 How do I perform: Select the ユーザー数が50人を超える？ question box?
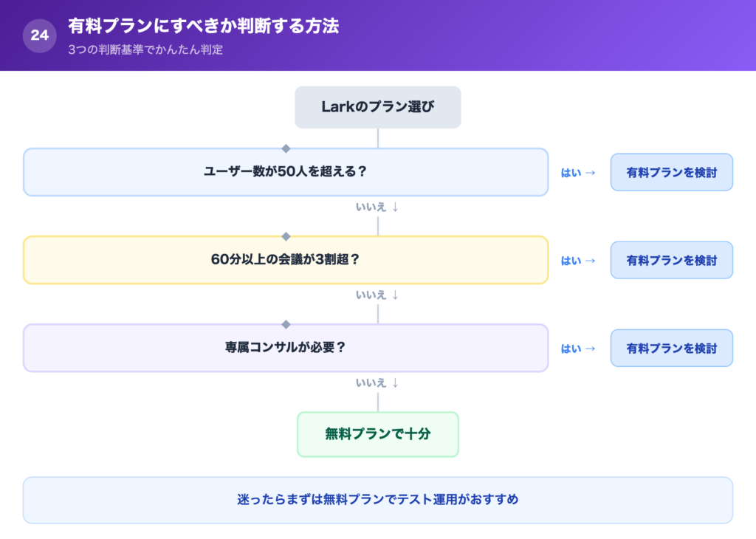coord(285,172)
